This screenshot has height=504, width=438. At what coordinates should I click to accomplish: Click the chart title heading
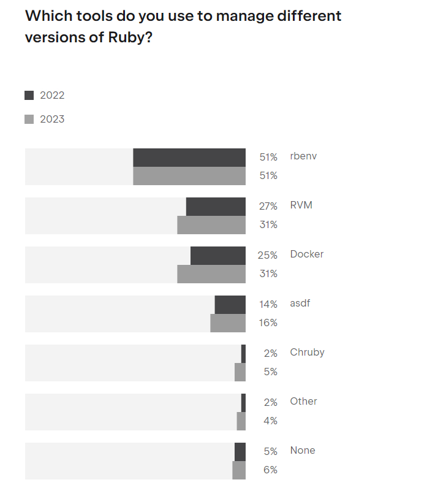pos(183,26)
